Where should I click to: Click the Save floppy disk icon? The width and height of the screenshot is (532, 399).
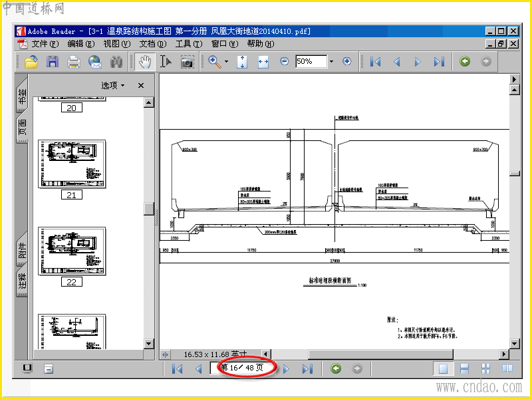tap(53, 62)
